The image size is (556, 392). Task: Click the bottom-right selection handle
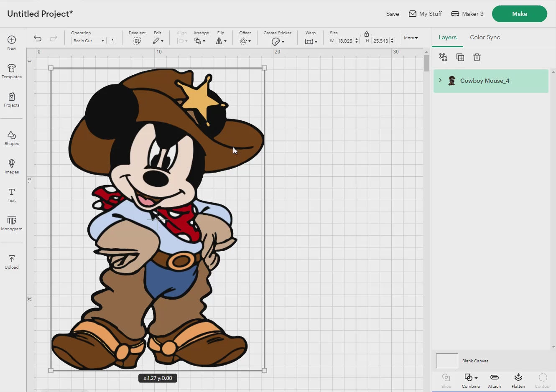pos(264,370)
